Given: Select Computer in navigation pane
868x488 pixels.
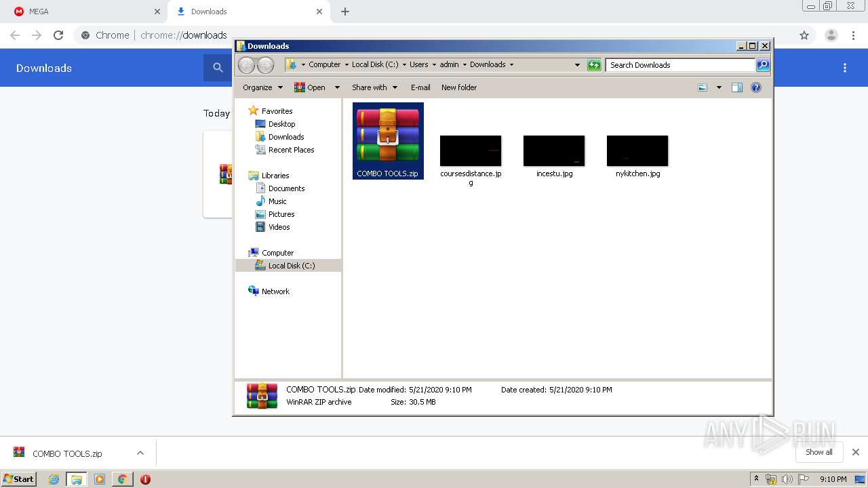Looking at the screenshot, I should pos(277,253).
